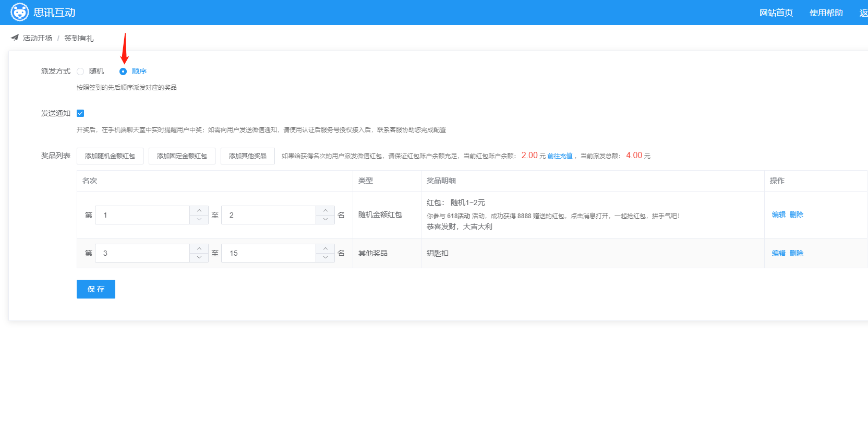Open 网站首页 in the top navigation
868x429 pixels.
click(776, 13)
